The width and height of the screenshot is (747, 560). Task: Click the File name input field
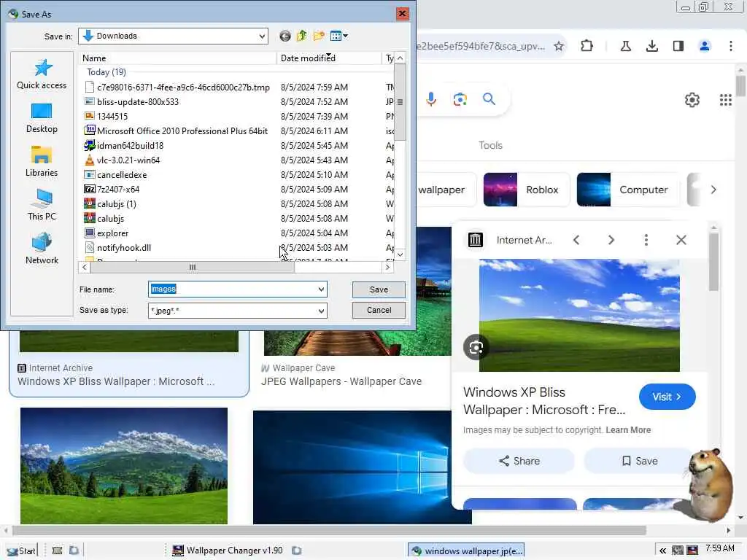pyautogui.click(x=233, y=289)
